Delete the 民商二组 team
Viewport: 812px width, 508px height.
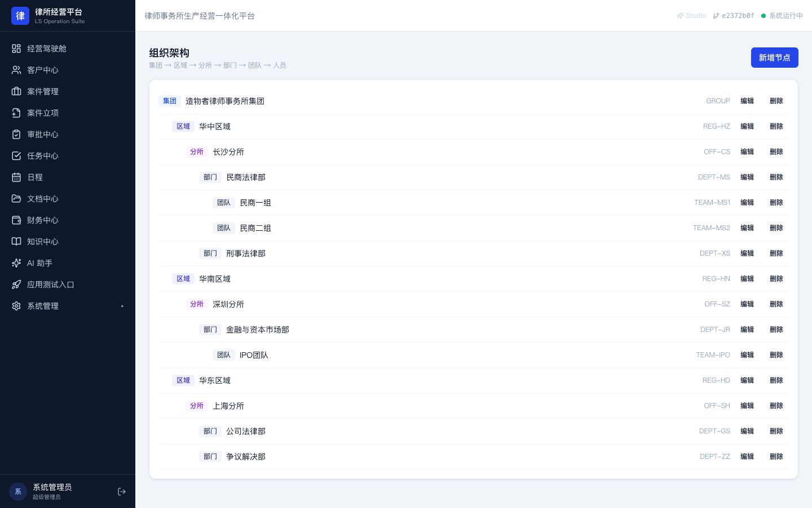[x=776, y=228]
